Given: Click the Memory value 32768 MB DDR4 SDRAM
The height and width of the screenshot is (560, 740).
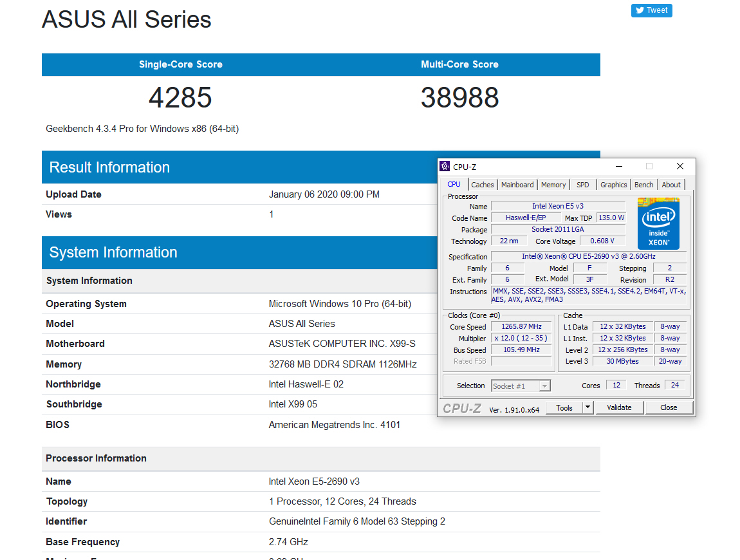Looking at the screenshot, I should click(x=342, y=364).
